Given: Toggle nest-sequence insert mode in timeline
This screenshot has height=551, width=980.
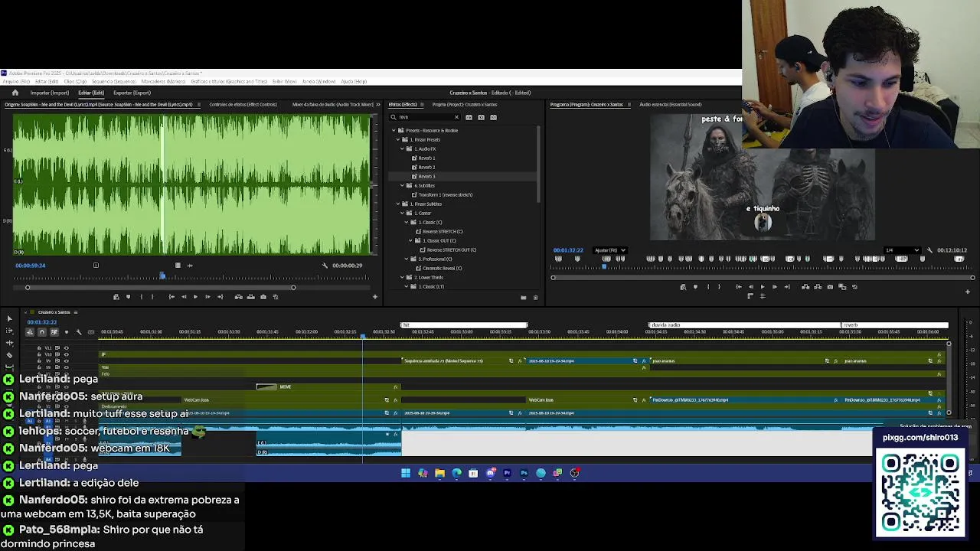Looking at the screenshot, I should coord(30,332).
